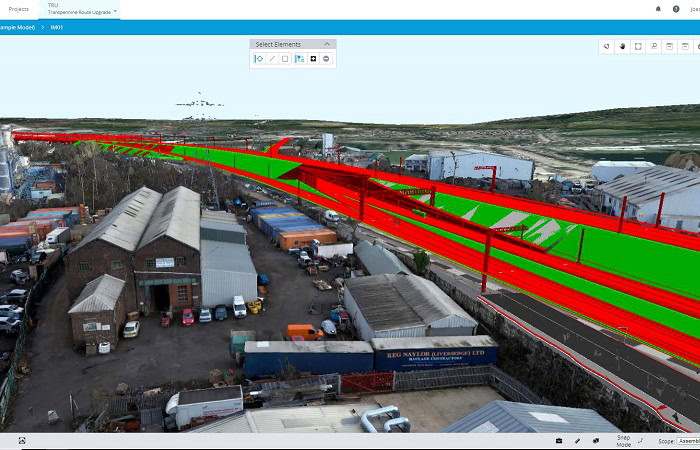Go to the Projects tab

[18, 9]
